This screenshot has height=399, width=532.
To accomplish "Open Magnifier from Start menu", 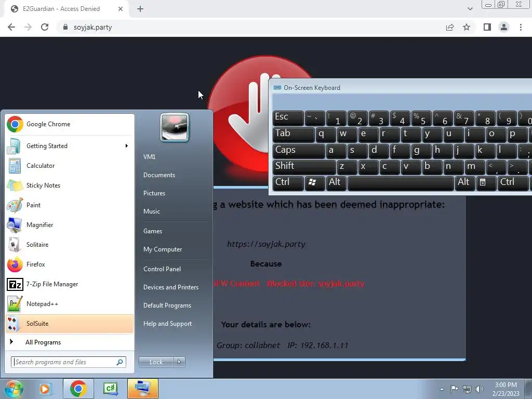I will tap(70, 224).
